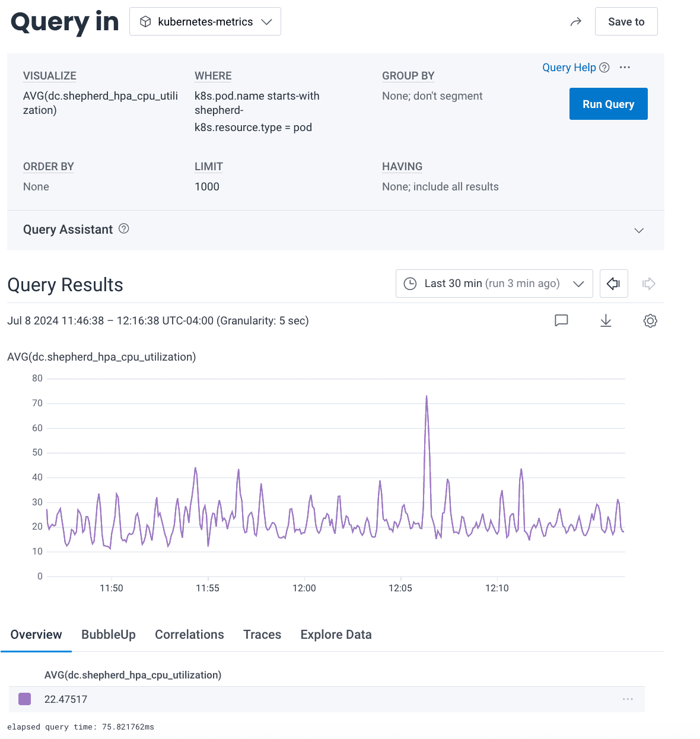Expand the Query Assistant panel
Screen dimensions: 700x739
639,230
